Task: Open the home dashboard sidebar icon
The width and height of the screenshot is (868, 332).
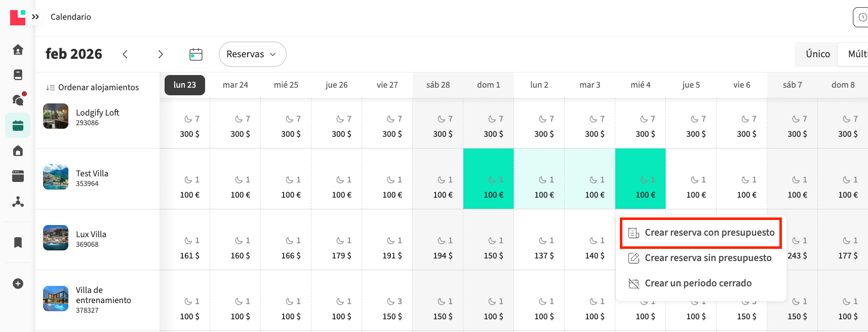Action: click(x=18, y=50)
